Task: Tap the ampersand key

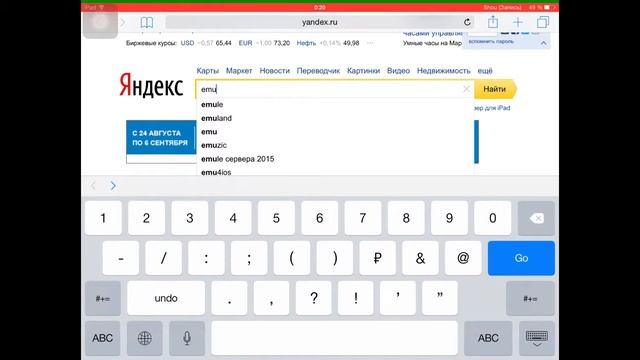Action: pos(420,258)
